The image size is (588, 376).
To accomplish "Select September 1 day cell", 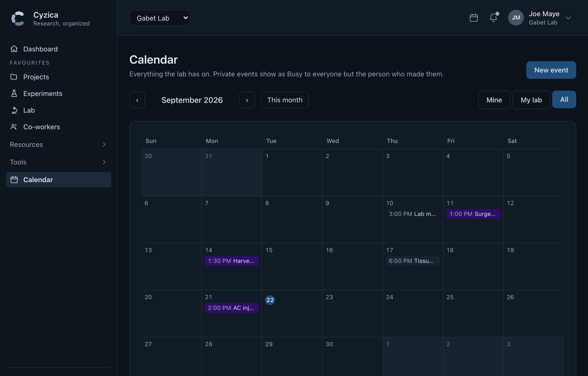I will click(292, 173).
